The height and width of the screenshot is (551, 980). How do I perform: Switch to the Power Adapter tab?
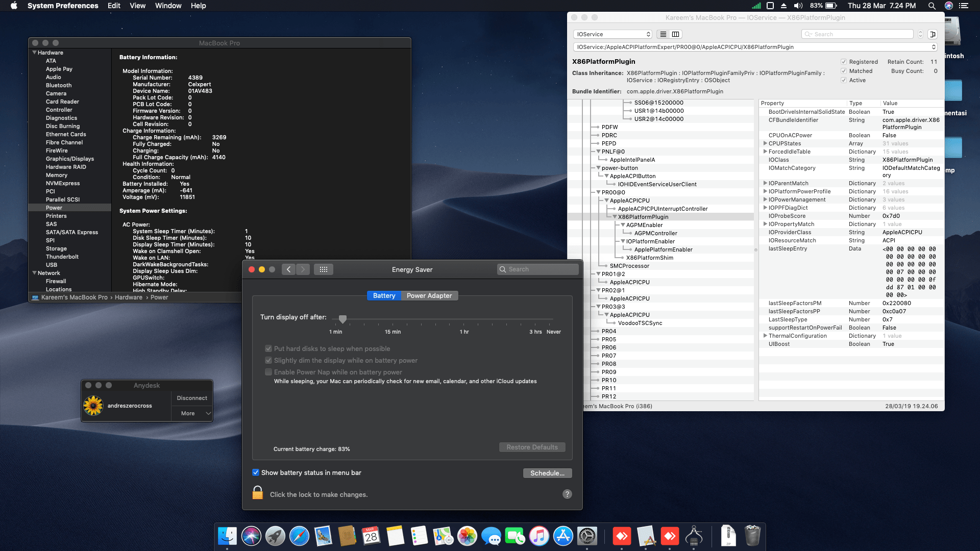[x=429, y=295]
